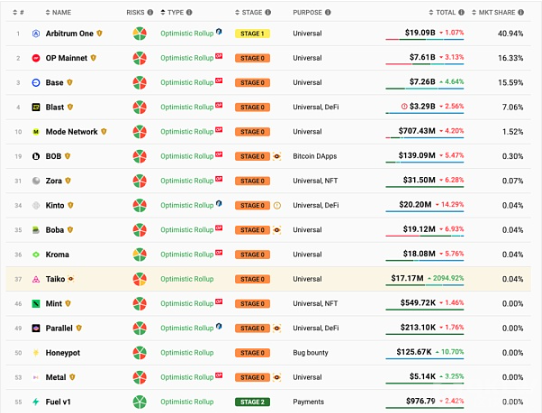Click Kinto stage warning circle icon
542x413 pixels.
click(x=277, y=206)
